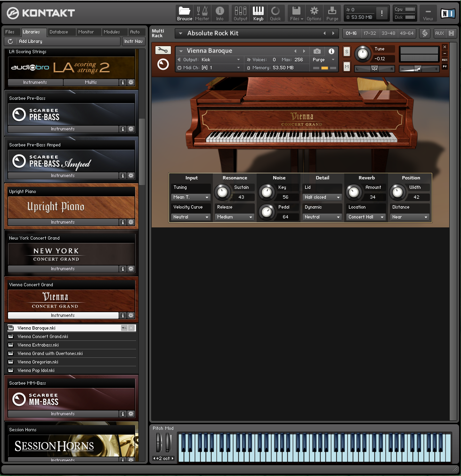Open instrument edit mode with wrench icon

[163, 50]
